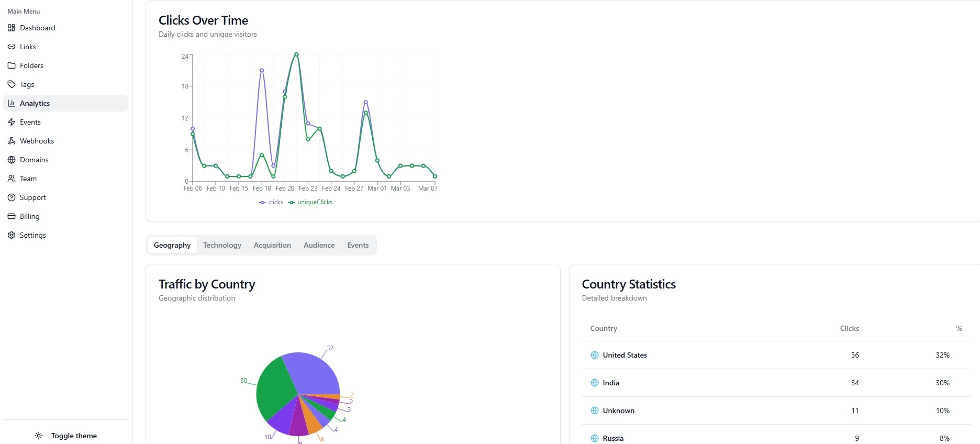The image size is (980, 444).
Task: Click the Dashboard grid icon
Action: pyautogui.click(x=12, y=28)
